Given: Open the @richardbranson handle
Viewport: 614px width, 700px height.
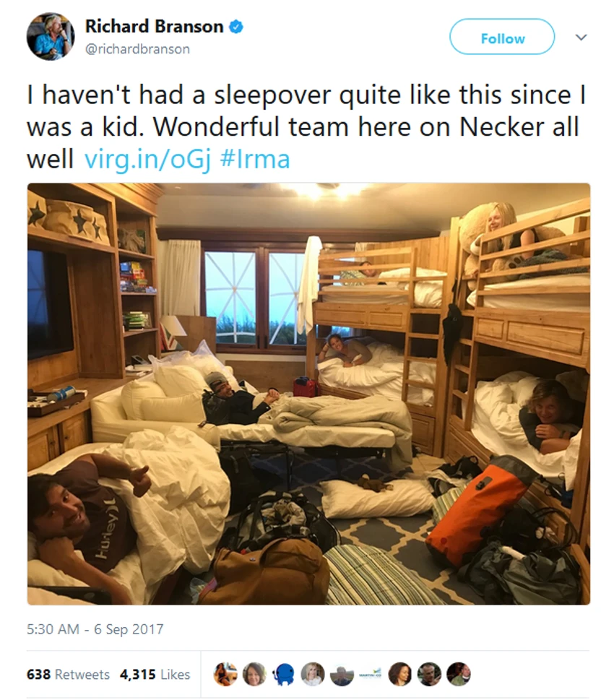Looking at the screenshot, I should pyautogui.click(x=137, y=48).
